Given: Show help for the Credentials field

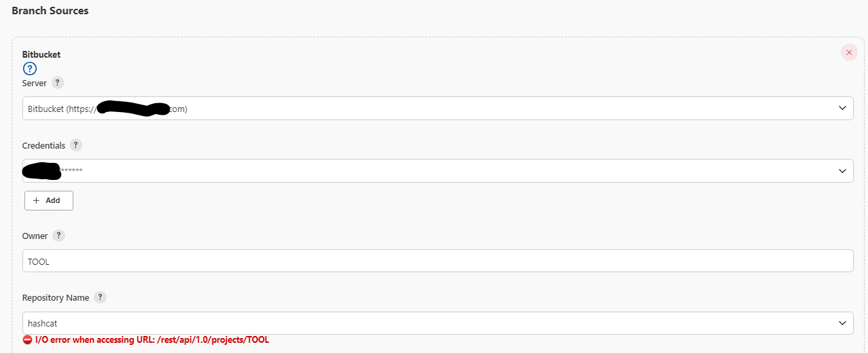Looking at the screenshot, I should [x=75, y=145].
